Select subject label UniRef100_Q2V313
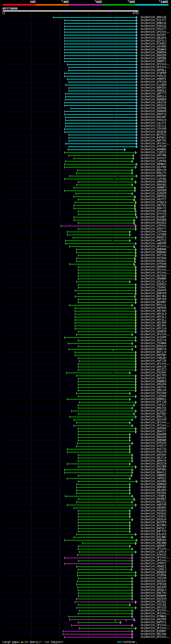The width and height of the screenshot is (171, 644). pyautogui.click(x=153, y=41)
